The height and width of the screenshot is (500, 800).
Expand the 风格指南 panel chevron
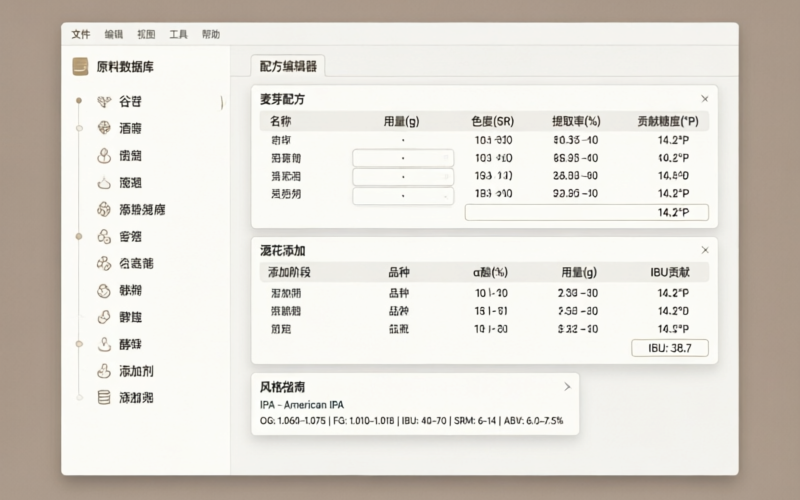[x=567, y=387]
